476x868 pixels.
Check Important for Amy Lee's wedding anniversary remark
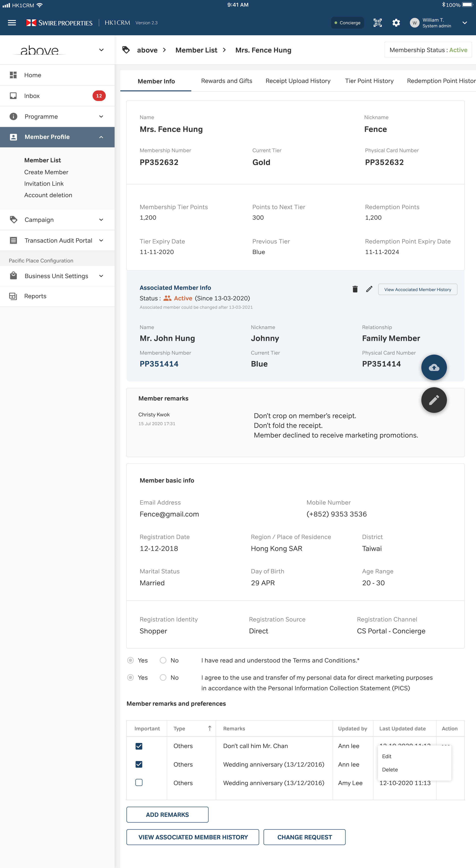click(x=139, y=782)
